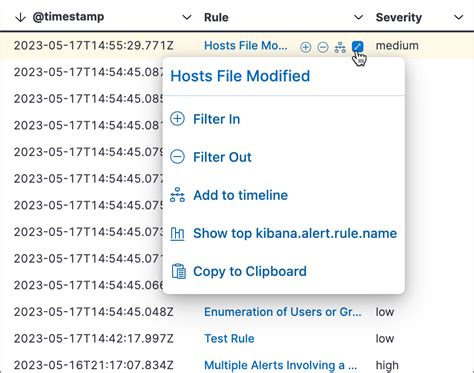The width and height of the screenshot is (474, 373).
Task: Toggle sort arrow on @timestamp column
Action: tap(20, 17)
